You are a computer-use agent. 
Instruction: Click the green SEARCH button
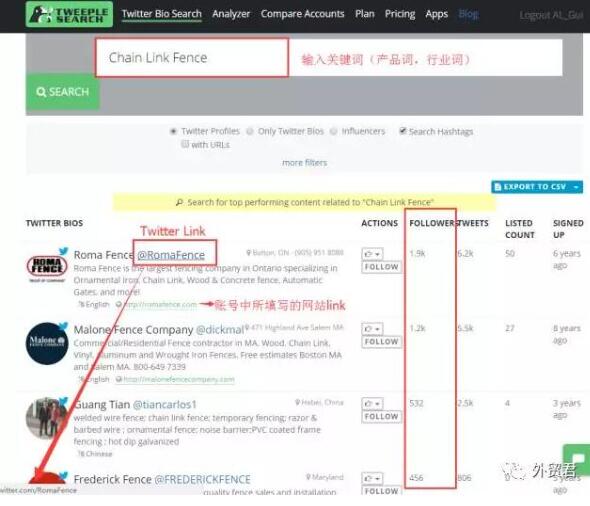tap(62, 92)
